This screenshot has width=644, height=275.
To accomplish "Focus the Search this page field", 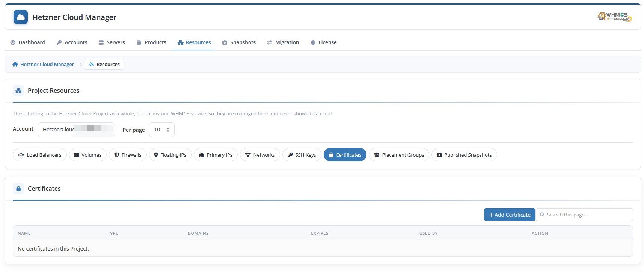I will point(584,215).
